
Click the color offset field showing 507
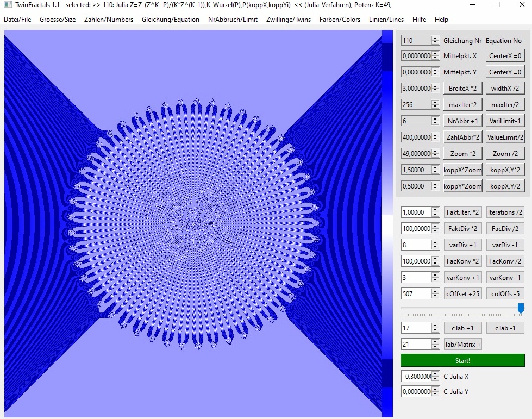click(421, 293)
